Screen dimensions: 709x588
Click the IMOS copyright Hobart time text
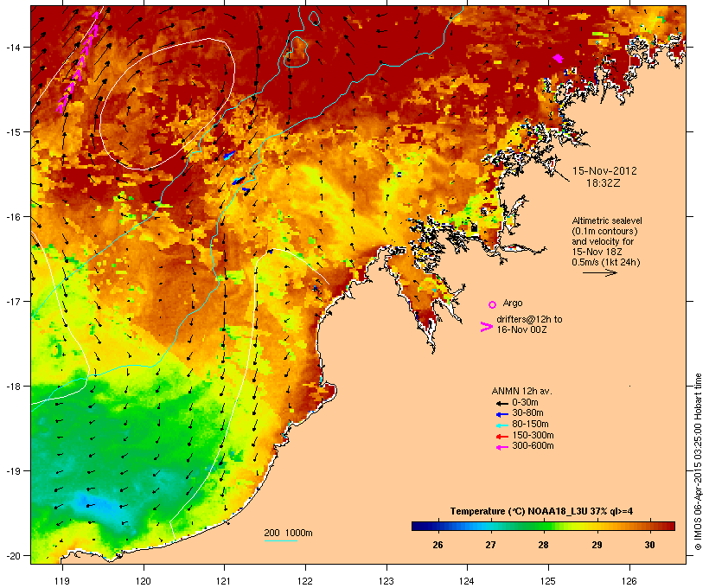698,462
